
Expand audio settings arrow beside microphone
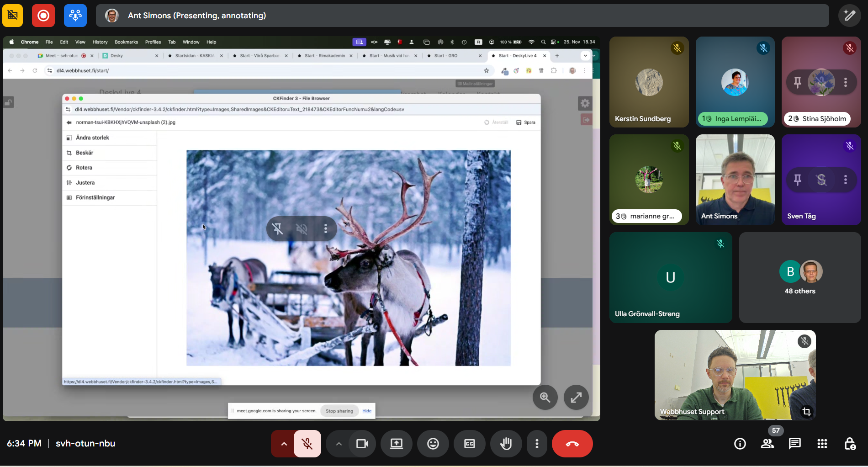[x=284, y=444]
